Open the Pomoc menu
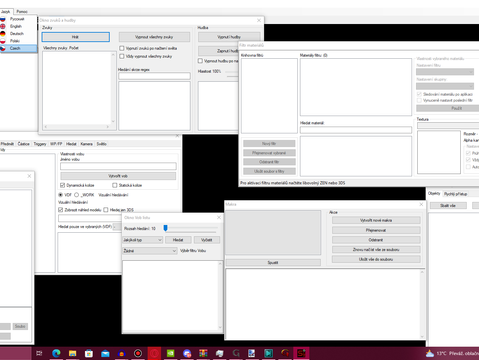Image resolution: width=479 pixels, height=360 pixels. coord(22,12)
